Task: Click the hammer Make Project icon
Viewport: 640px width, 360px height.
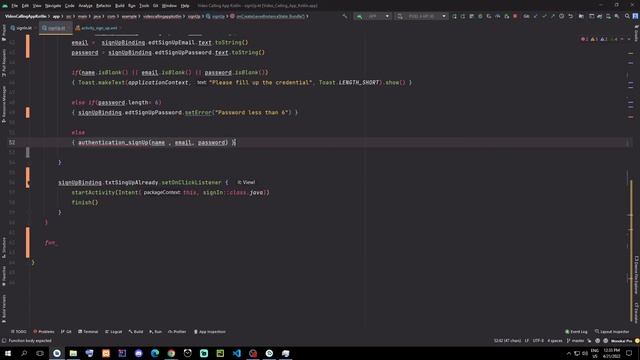Action: (x=345, y=16)
